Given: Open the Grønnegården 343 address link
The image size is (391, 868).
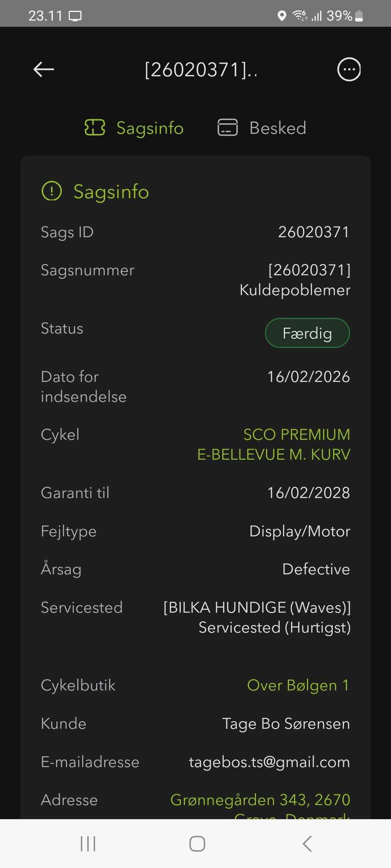Looking at the screenshot, I should point(260,800).
